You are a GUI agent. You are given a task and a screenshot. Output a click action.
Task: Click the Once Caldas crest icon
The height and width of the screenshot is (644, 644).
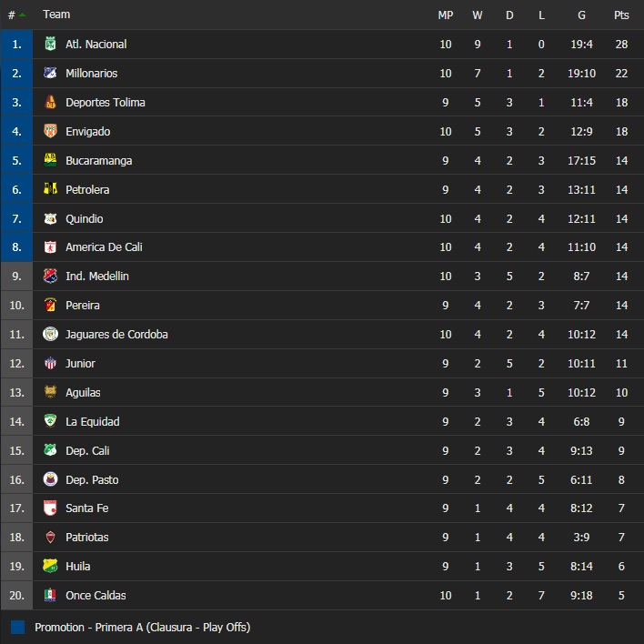click(51, 595)
